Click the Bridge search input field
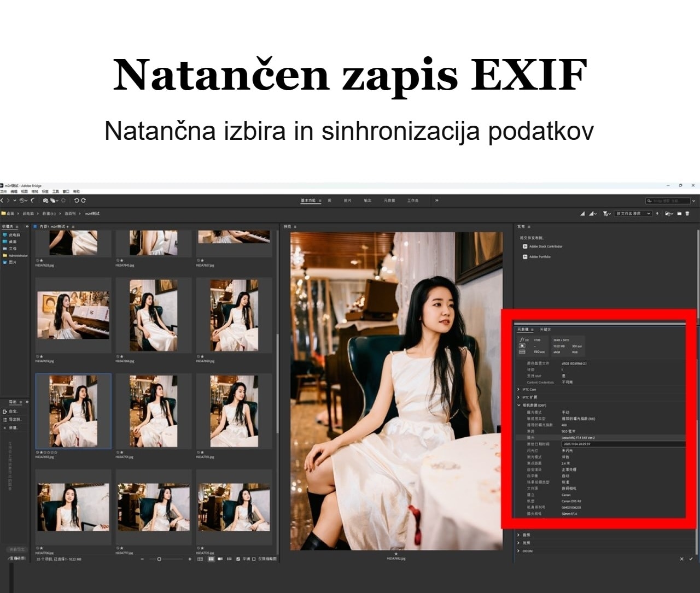Screen dimensions: 700x593 tap(668, 201)
